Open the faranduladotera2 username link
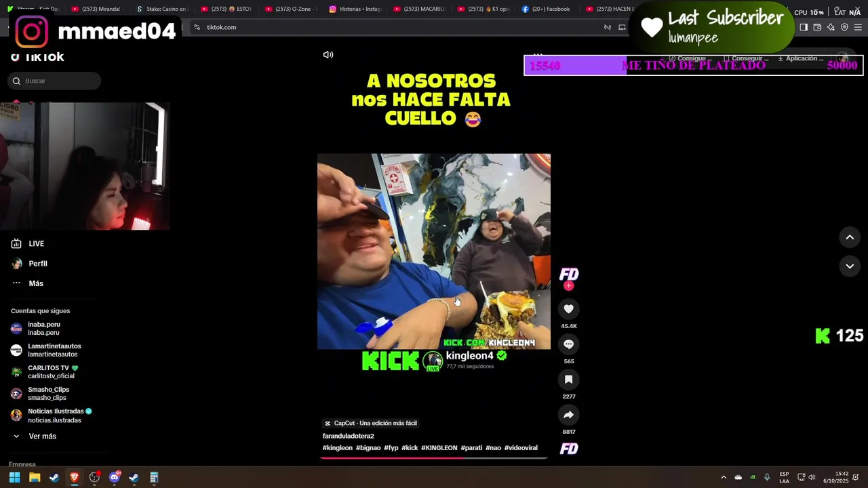The width and height of the screenshot is (868, 488). point(348,436)
